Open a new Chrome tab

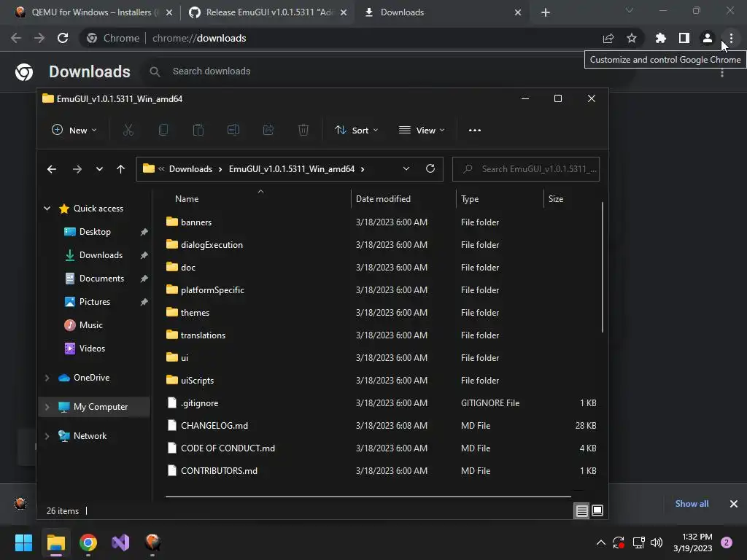click(546, 12)
